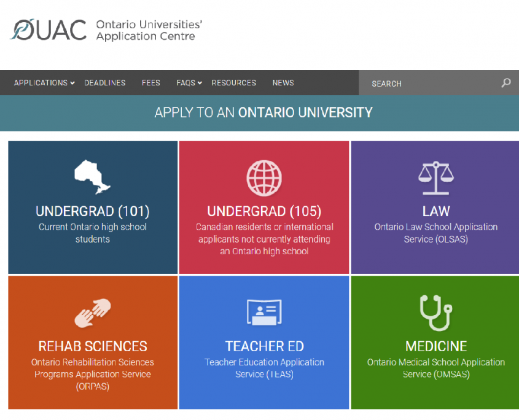Click the scales of justice icon
The width and height of the screenshot is (519, 420).
(x=436, y=177)
